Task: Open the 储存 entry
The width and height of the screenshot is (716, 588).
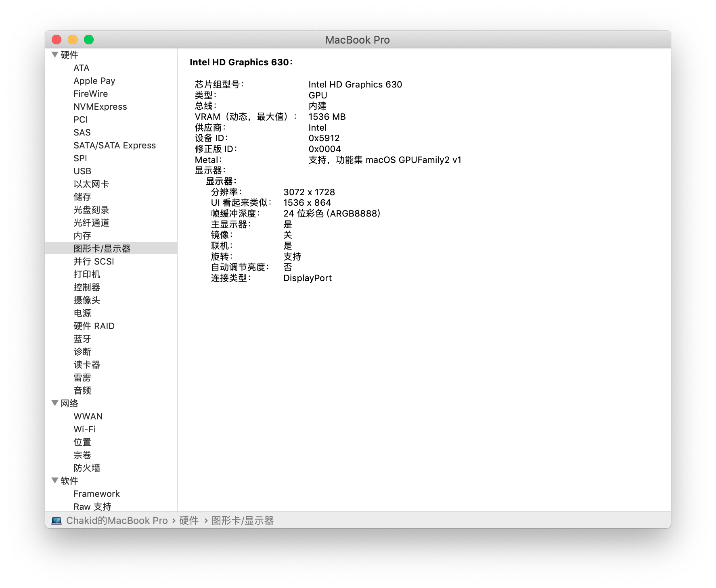Action: [x=82, y=197]
